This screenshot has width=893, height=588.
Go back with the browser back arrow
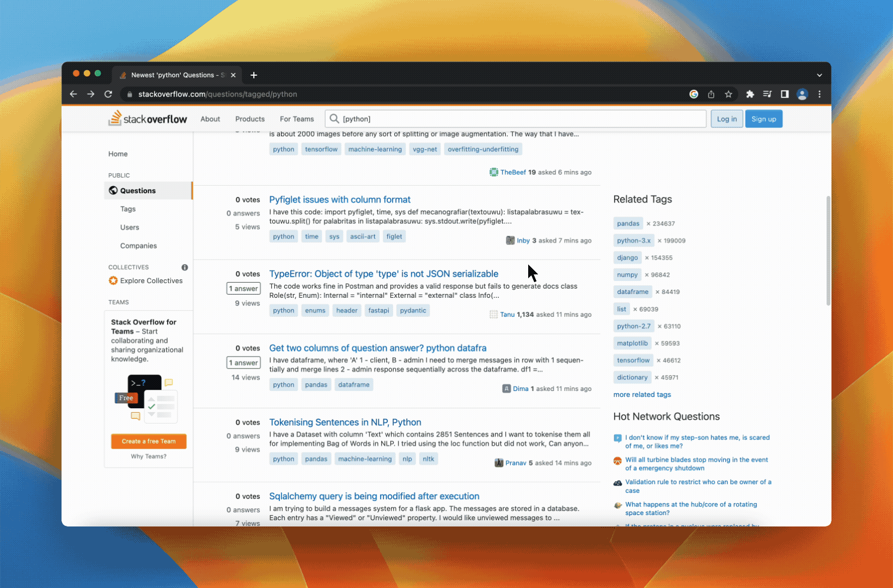point(74,94)
